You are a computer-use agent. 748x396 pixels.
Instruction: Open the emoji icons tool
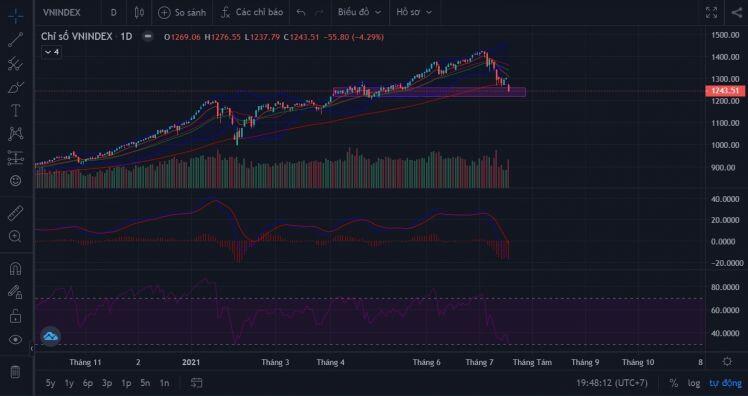click(x=15, y=181)
